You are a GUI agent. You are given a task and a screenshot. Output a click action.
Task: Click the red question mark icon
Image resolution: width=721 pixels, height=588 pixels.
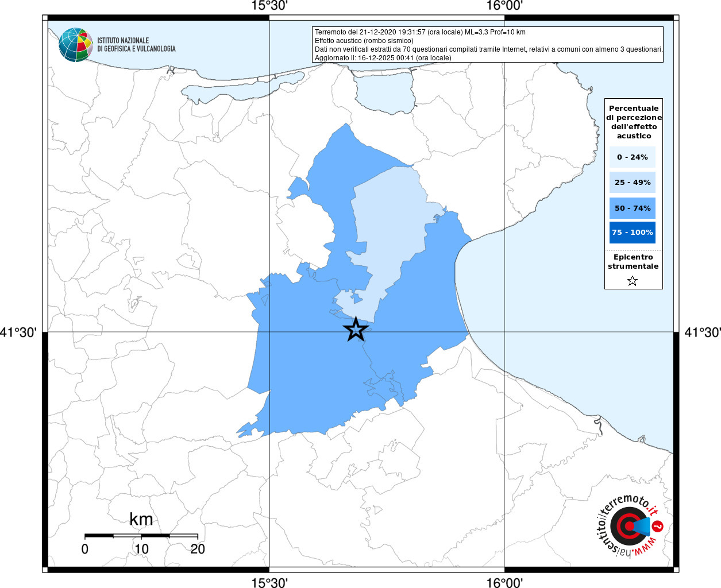[x=658, y=526]
